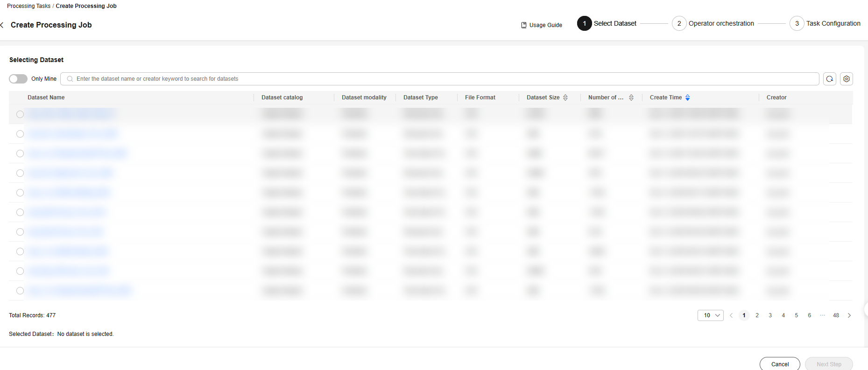Click the Selecting Dataset heading
868x370 pixels.
36,60
